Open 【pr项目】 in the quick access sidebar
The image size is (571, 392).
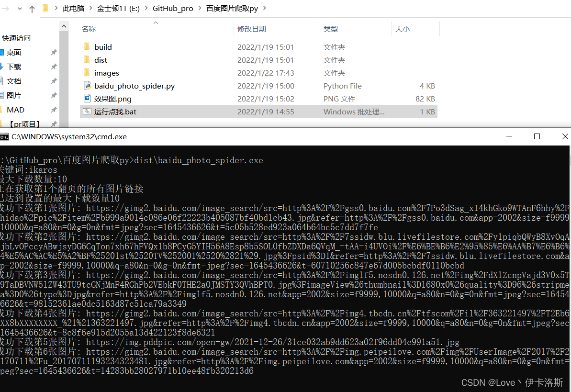pos(24,124)
